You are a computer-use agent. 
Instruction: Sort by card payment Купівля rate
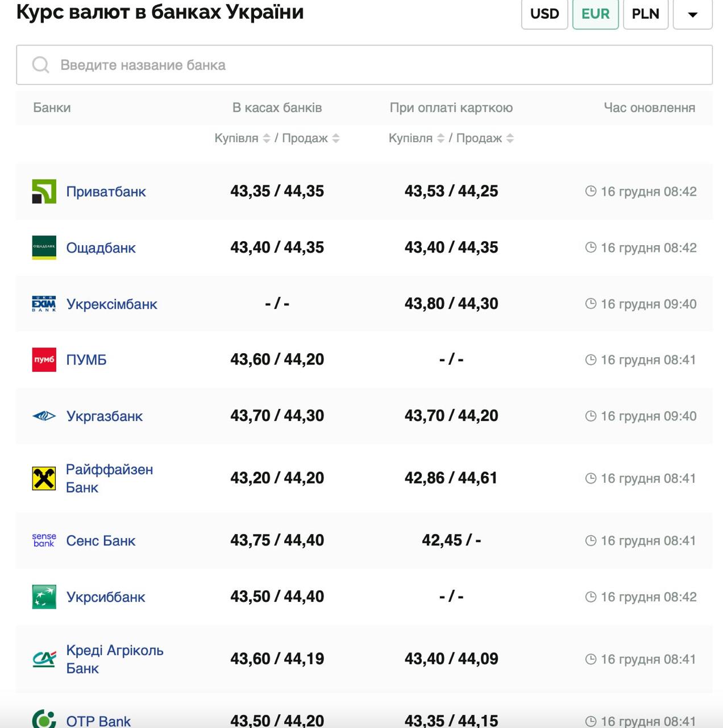point(441,138)
